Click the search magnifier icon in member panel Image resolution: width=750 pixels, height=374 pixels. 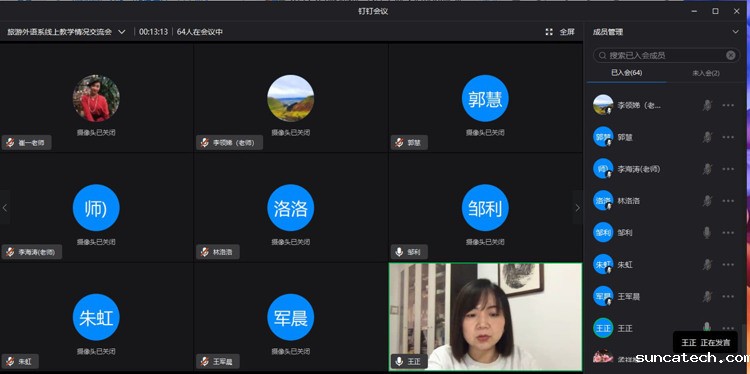tap(603, 55)
